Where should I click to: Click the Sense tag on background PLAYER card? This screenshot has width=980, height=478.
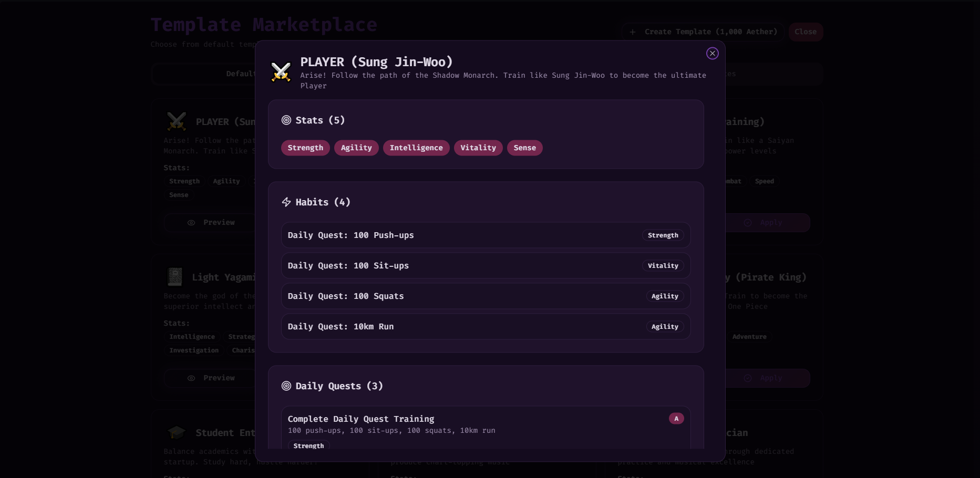[179, 195]
